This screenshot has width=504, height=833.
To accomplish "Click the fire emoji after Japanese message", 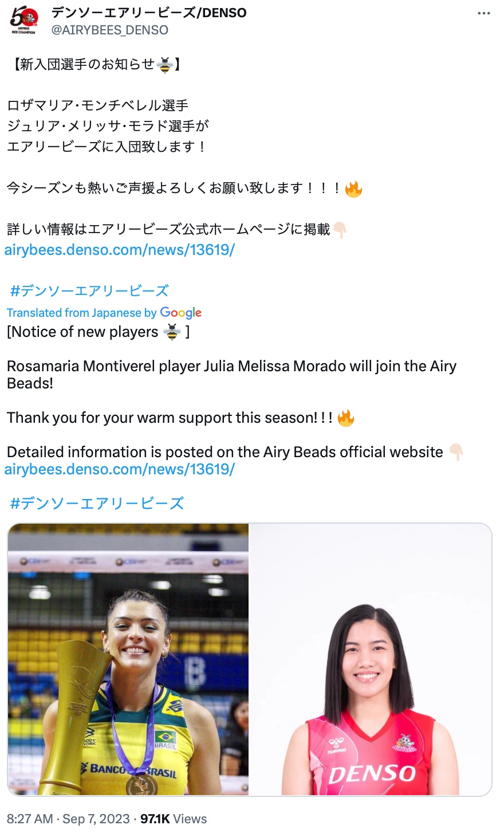I will pos(353,188).
